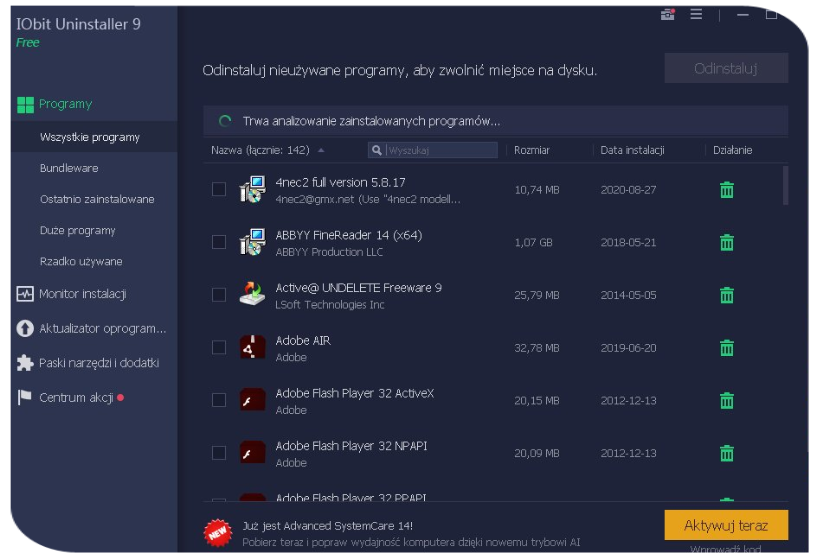Tick checkbox for Active@ UNDELETE Freeware 9
Image resolution: width=816 pixels, height=559 pixels.
pyautogui.click(x=219, y=295)
